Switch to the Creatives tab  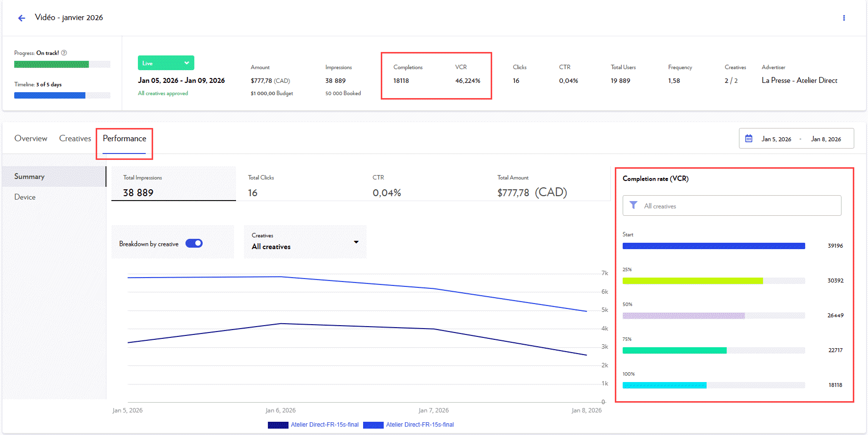tap(75, 139)
